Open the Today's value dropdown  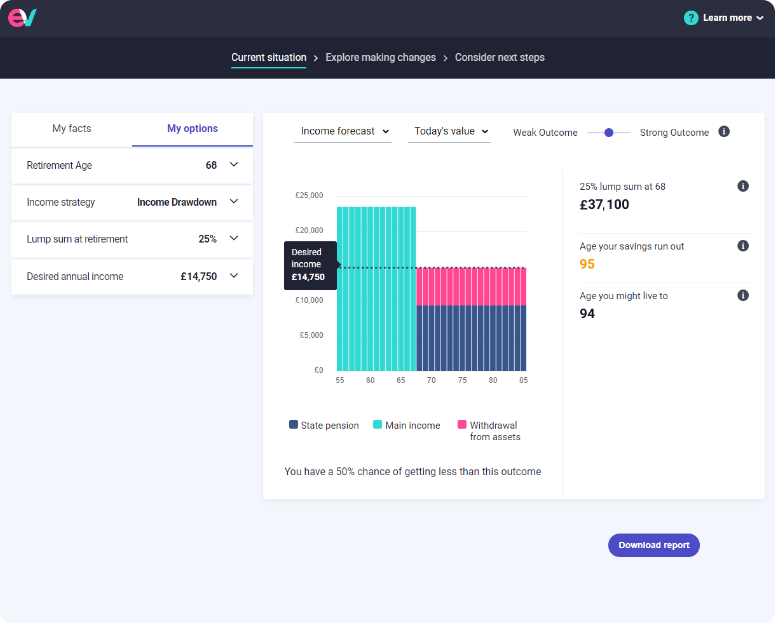[x=449, y=132]
